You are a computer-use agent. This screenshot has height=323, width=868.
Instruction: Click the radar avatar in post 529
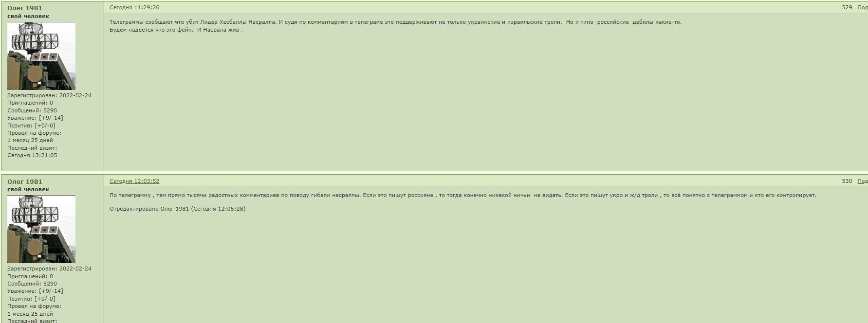pos(41,56)
